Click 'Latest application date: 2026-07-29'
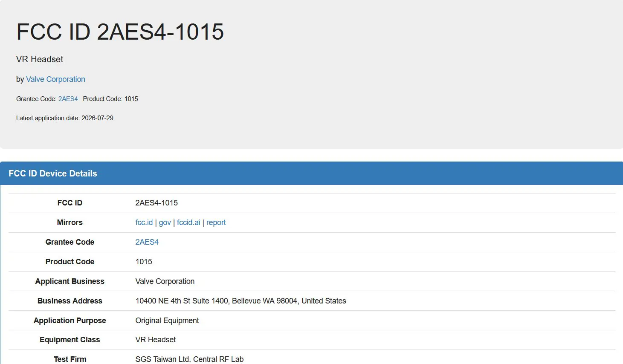The height and width of the screenshot is (364, 623). [65, 118]
